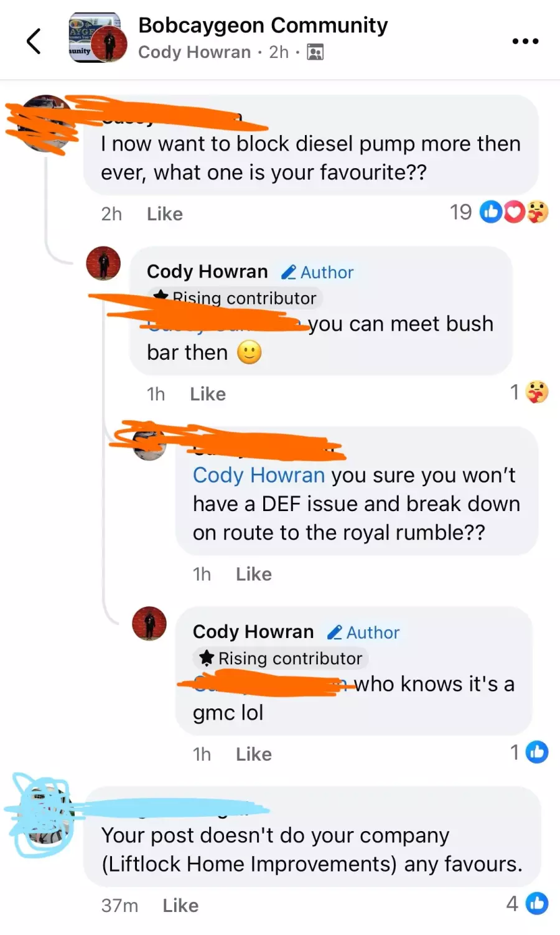
Task: Tap the Author badge on first reply
Action: coord(317,272)
